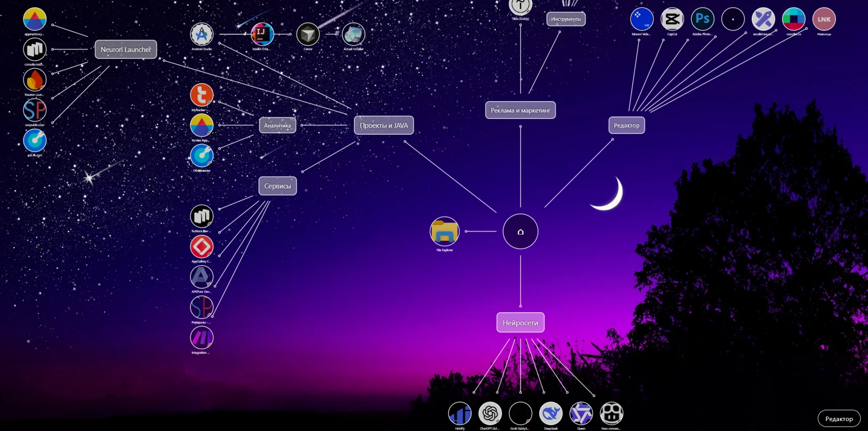Open the Integration icon under Сервисы
The width and height of the screenshot is (868, 431).
(x=202, y=338)
